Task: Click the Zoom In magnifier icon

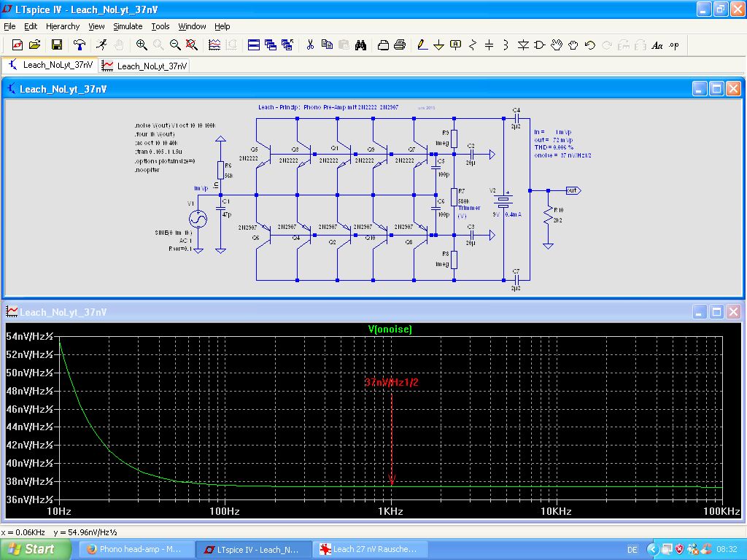Action: coord(142,44)
